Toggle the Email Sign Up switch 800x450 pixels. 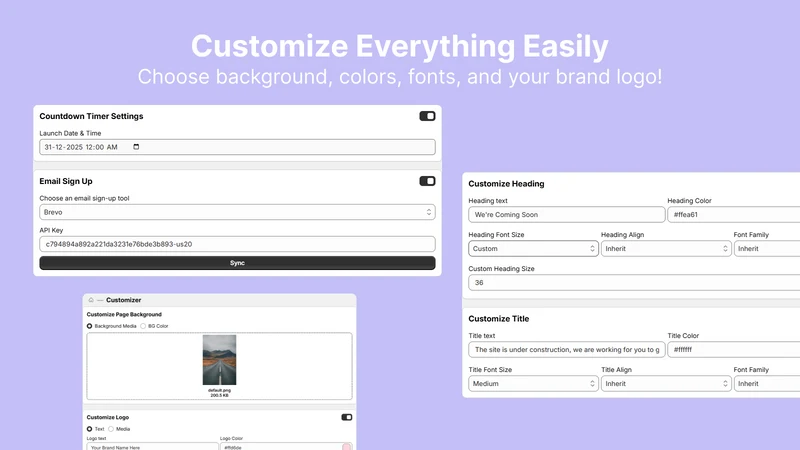427,181
